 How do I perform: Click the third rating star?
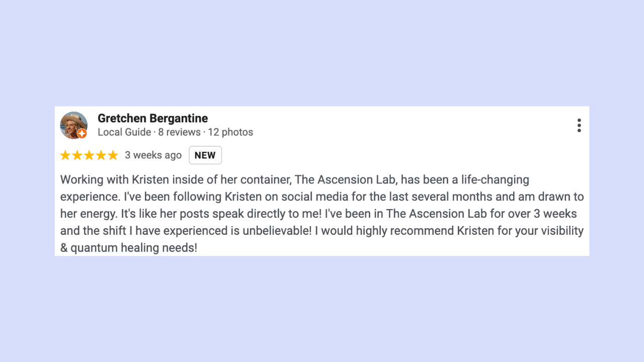(x=89, y=155)
